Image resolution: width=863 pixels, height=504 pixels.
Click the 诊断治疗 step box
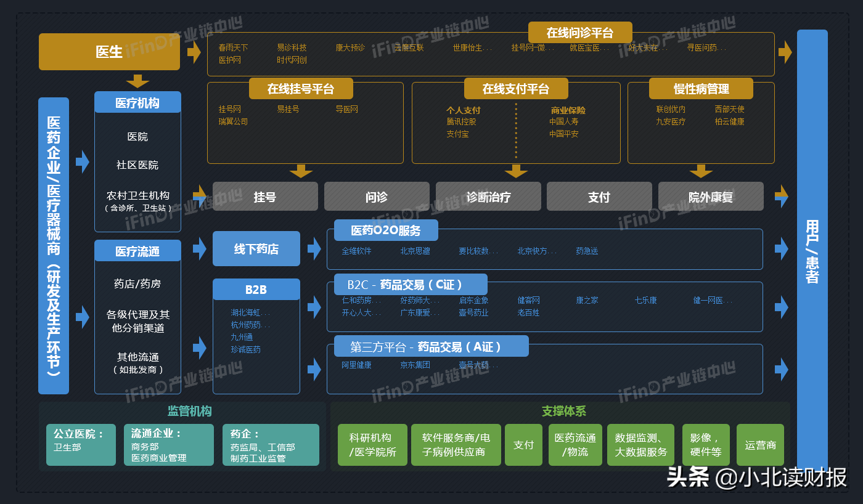[488, 197]
